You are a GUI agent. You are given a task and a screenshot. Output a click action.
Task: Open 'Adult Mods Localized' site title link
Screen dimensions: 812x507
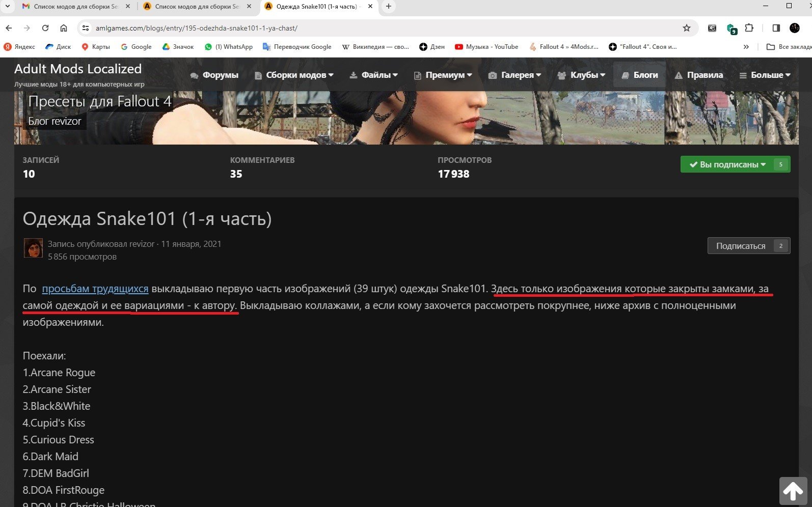[78, 69]
